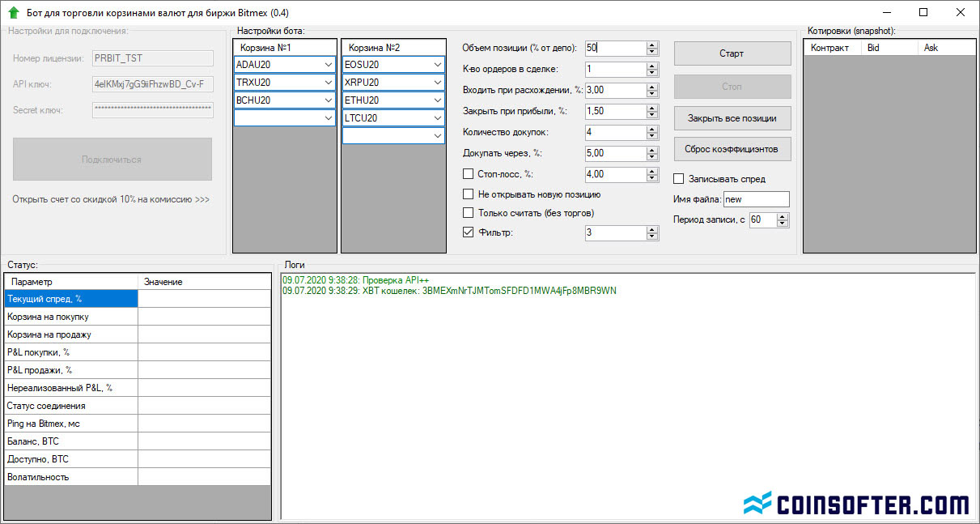This screenshot has width=980, height=524.
Task: Click the Контракт column header
Action: click(833, 48)
